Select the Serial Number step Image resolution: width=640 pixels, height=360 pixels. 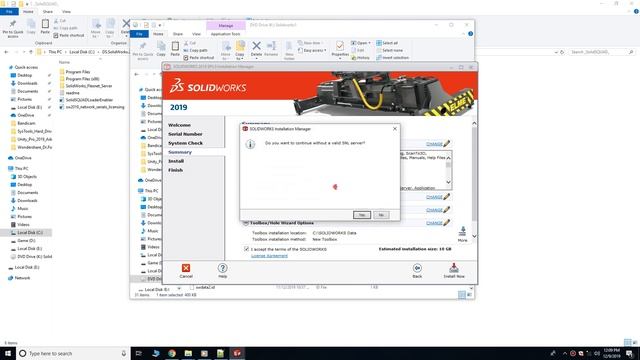pos(185,134)
